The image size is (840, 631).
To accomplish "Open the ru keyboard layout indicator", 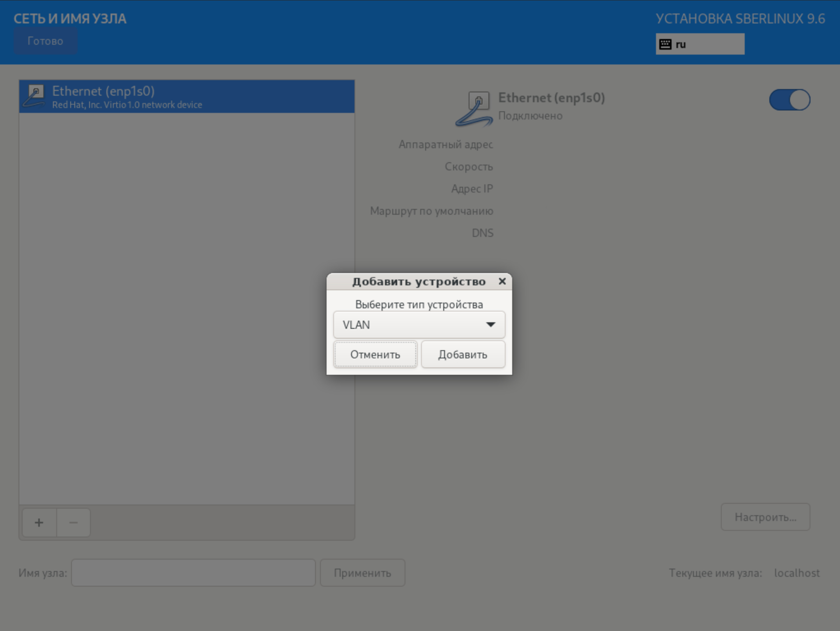I will 700,44.
